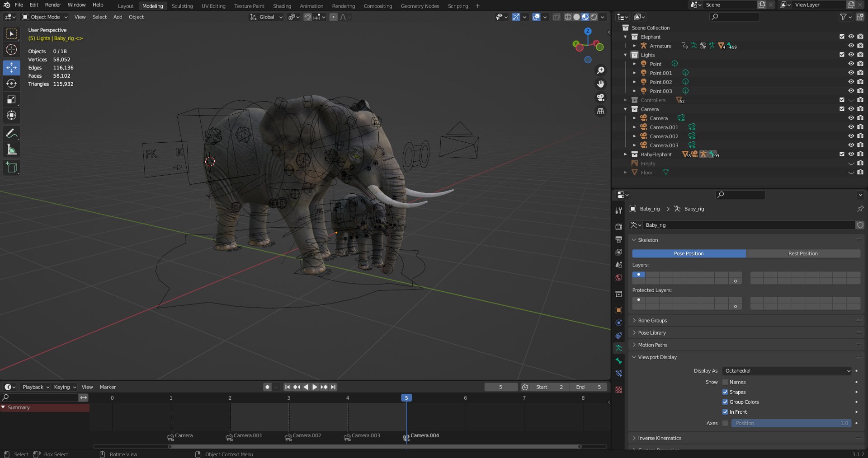
Task: Collapse the Lights collection in outliner
Action: pos(625,55)
